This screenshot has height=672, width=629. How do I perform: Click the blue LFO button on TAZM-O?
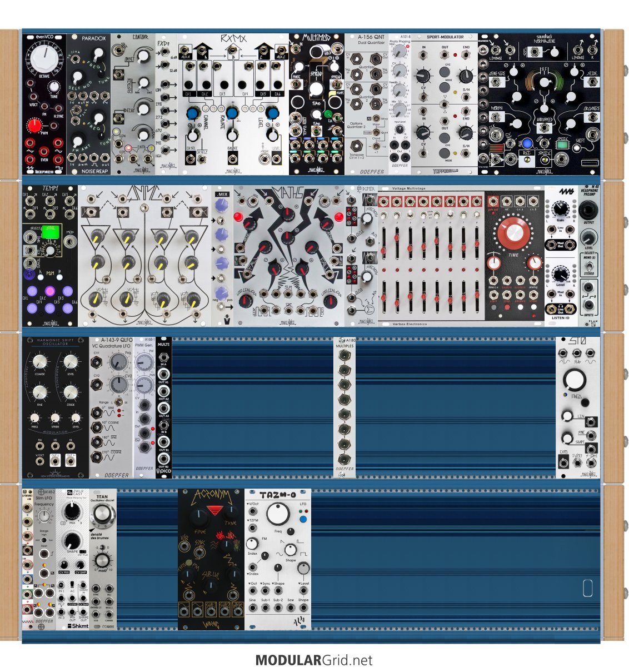(x=302, y=519)
